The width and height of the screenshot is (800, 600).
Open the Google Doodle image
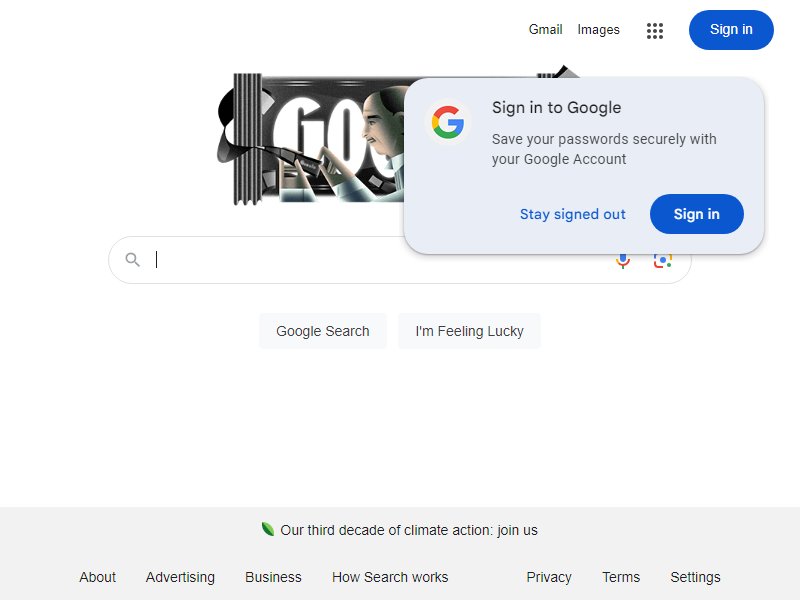(311, 139)
